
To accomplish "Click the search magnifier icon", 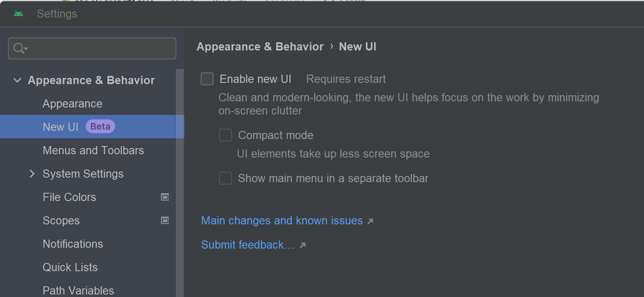I will coord(19,48).
